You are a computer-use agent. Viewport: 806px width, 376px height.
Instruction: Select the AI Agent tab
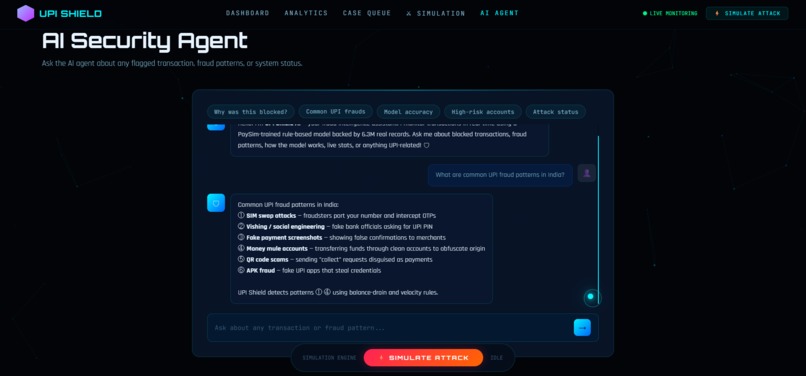(500, 13)
